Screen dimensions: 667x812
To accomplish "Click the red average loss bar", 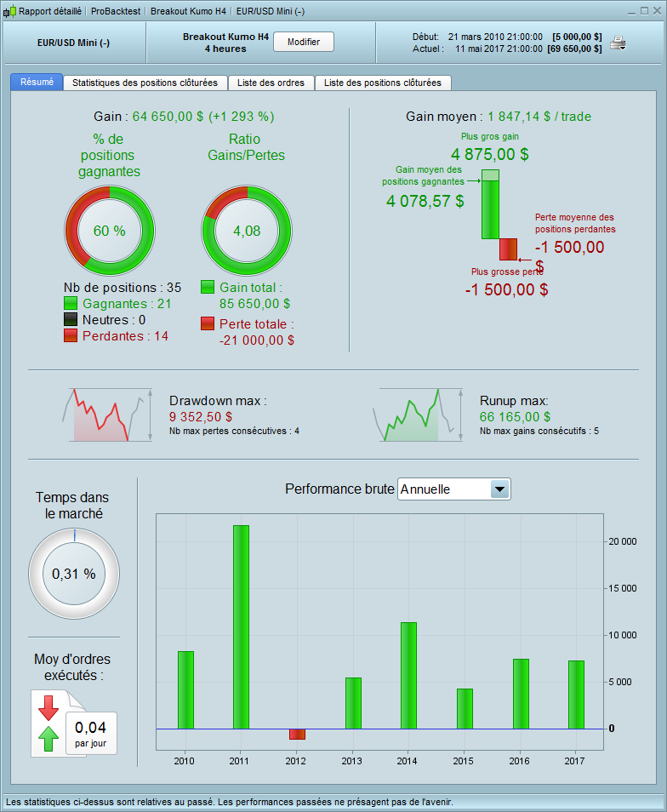I will pos(508,249).
